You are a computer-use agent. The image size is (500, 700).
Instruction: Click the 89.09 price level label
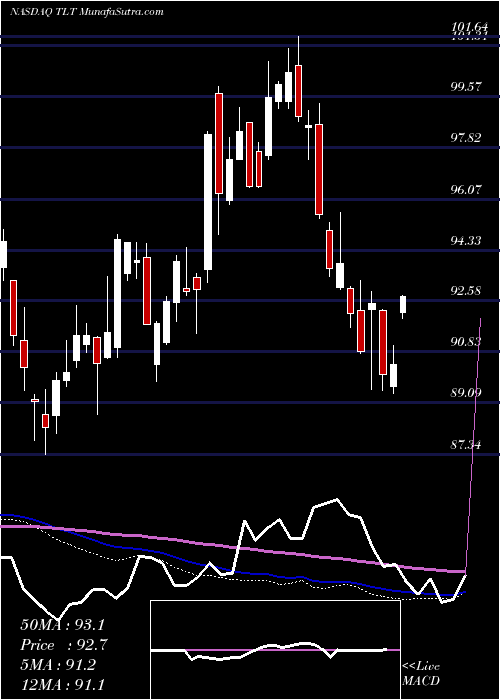pos(466,393)
